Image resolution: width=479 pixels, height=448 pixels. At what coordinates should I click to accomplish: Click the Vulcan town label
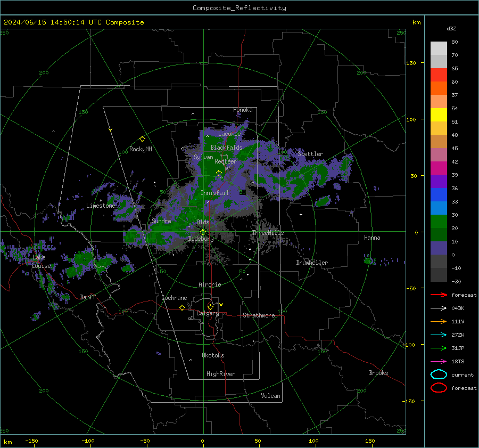(270, 395)
